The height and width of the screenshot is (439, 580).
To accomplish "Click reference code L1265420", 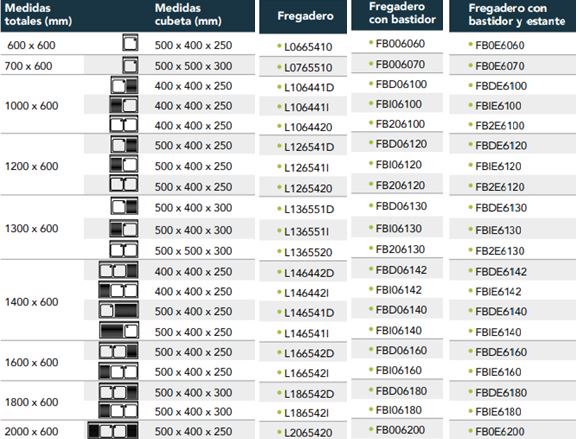I will point(308,189).
